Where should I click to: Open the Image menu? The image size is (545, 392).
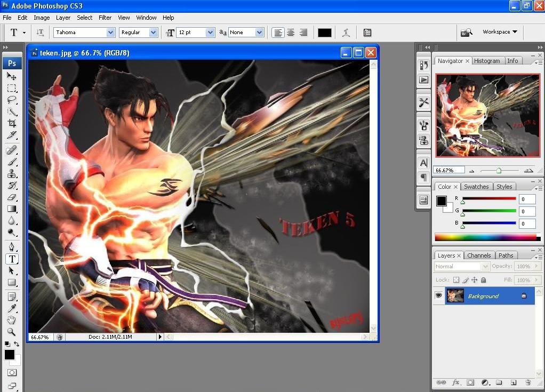(x=42, y=18)
